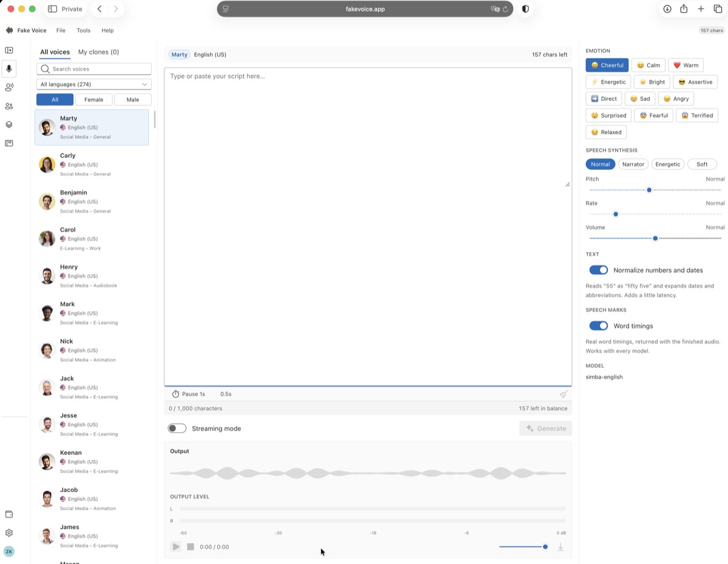Insert a Pause 1s stopwatch marker
The image size is (728, 564).
[189, 394]
